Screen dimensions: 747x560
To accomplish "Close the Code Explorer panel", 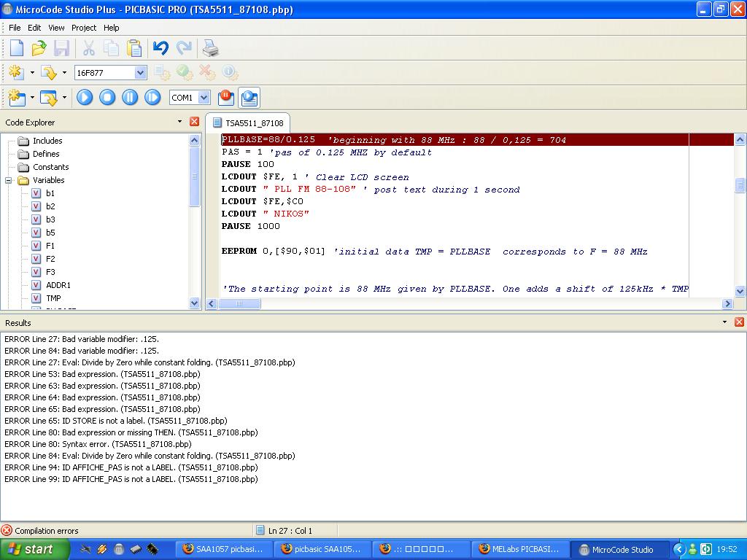I will pos(194,122).
